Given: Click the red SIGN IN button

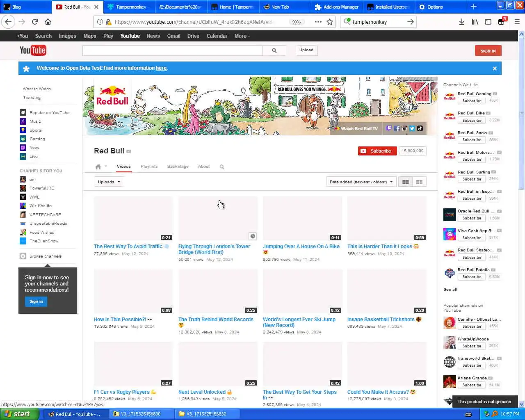Looking at the screenshot, I should [x=488, y=51].
